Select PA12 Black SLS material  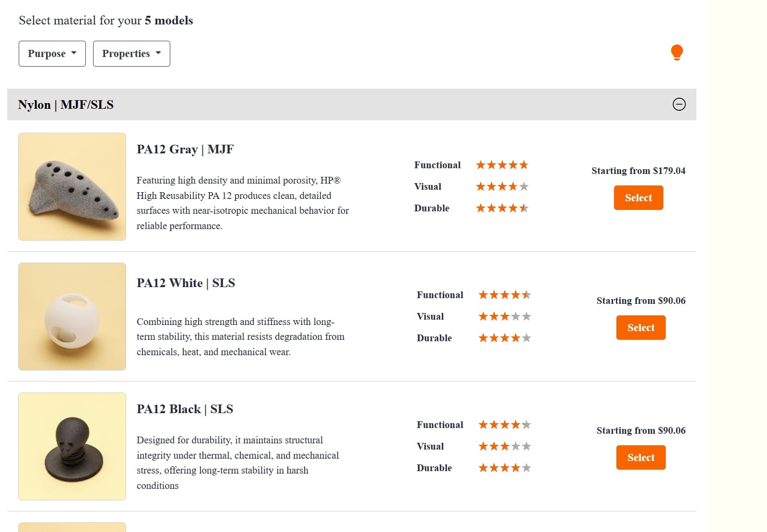[x=640, y=457]
